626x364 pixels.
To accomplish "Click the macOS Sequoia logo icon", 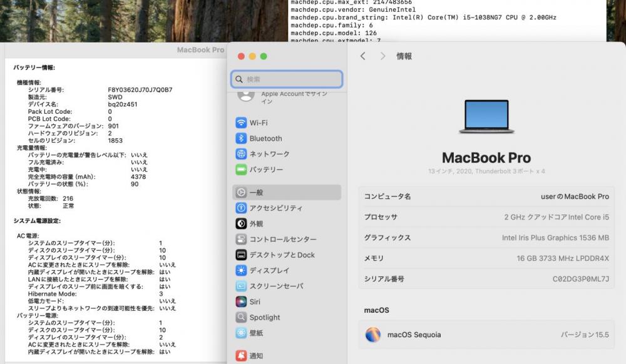I will point(373,335).
